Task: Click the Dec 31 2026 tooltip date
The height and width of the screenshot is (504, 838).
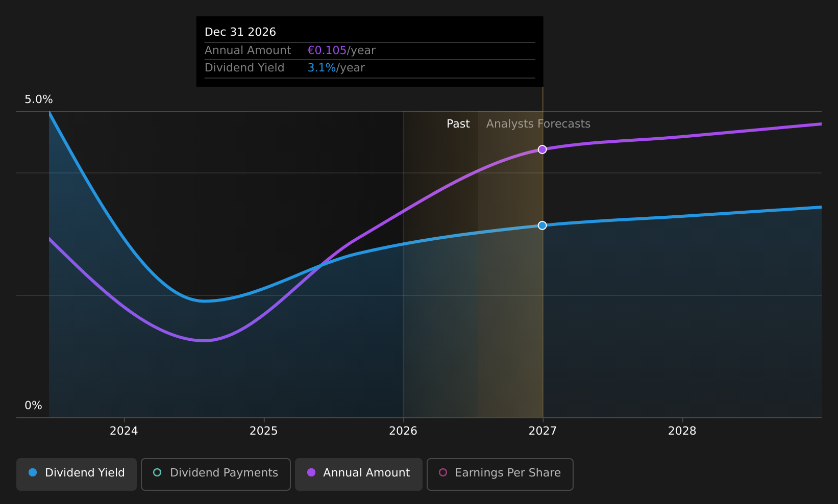Action: (240, 32)
